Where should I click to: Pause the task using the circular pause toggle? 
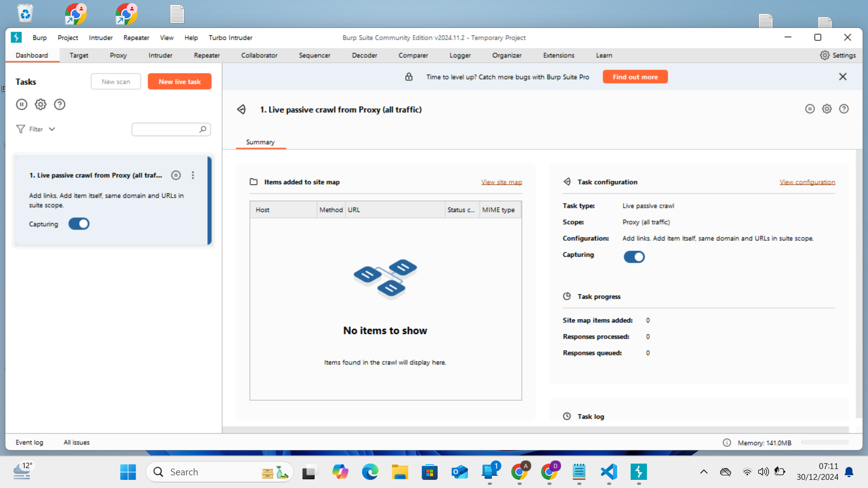[x=810, y=108]
